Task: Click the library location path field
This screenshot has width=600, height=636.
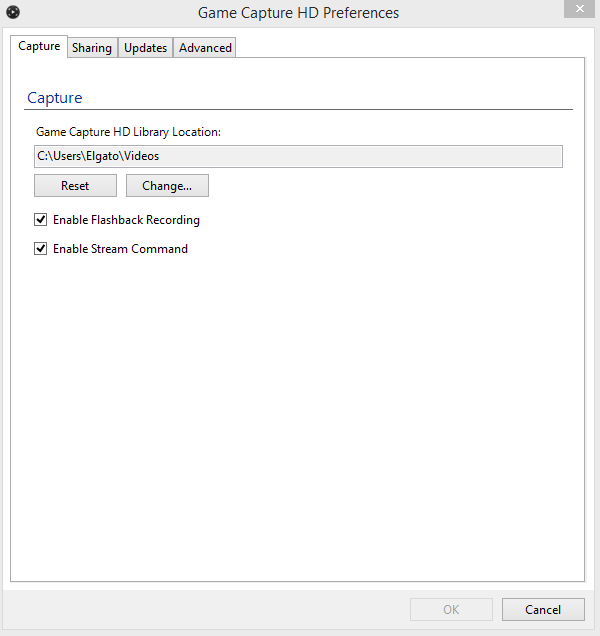Action: coord(298,157)
